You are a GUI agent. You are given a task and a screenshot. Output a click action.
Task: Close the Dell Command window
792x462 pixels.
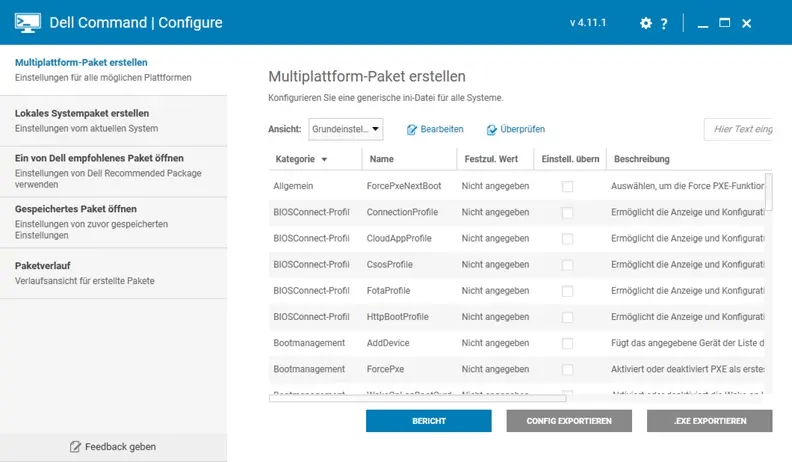747,23
